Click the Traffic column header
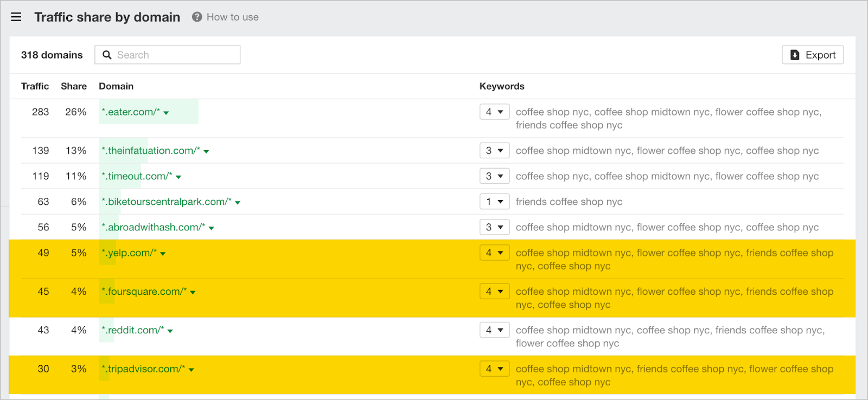The image size is (868, 400). [35, 86]
